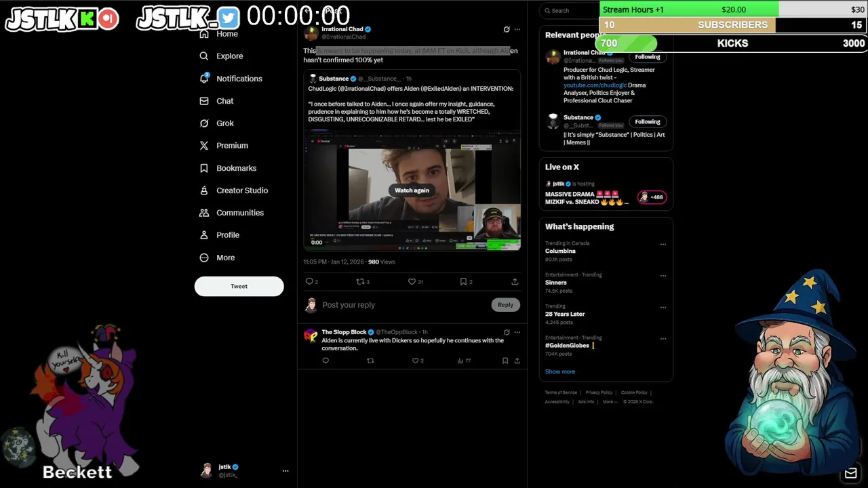The height and width of the screenshot is (488, 868).
Task: Toggle Following for Substance
Action: coord(648,122)
